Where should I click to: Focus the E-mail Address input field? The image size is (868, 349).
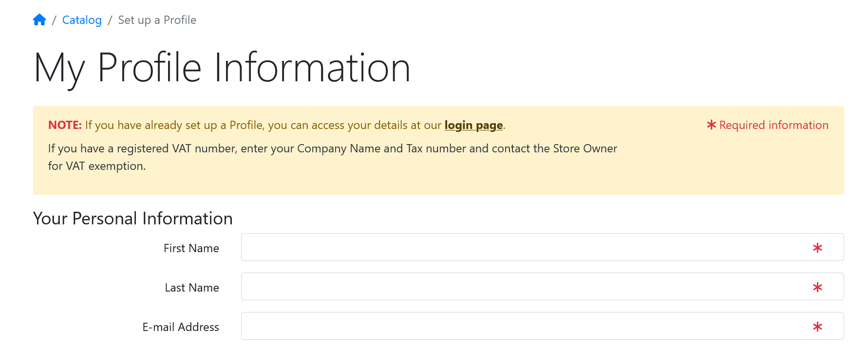[x=542, y=326]
